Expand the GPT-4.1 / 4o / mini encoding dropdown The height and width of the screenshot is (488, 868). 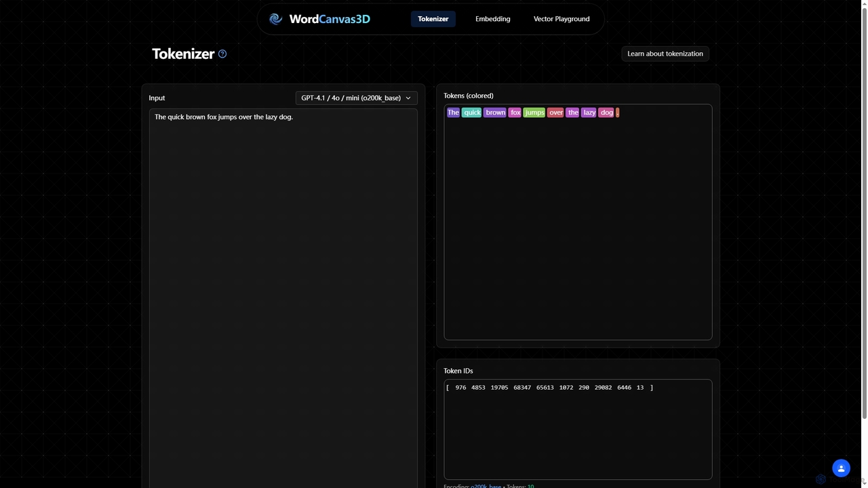[x=357, y=98]
